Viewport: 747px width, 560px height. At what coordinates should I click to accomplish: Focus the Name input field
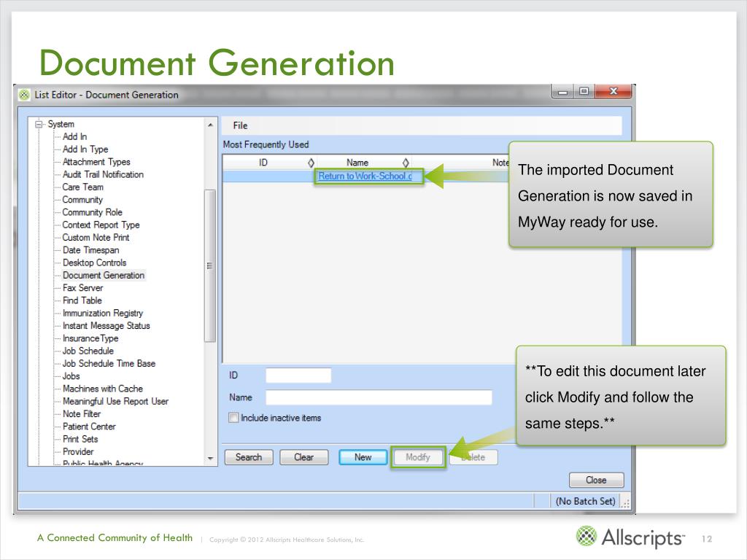point(379,397)
